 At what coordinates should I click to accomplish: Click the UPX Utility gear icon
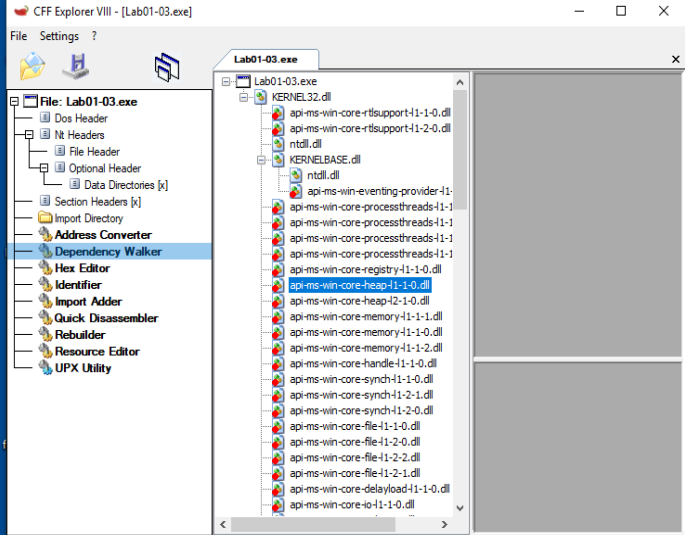click(45, 367)
